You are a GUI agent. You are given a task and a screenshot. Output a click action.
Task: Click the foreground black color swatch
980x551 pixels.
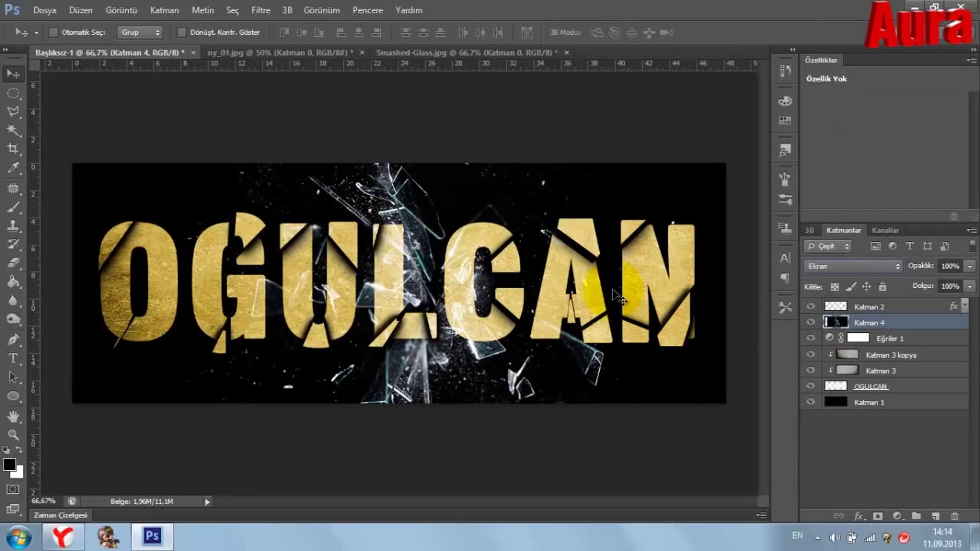pyautogui.click(x=9, y=464)
